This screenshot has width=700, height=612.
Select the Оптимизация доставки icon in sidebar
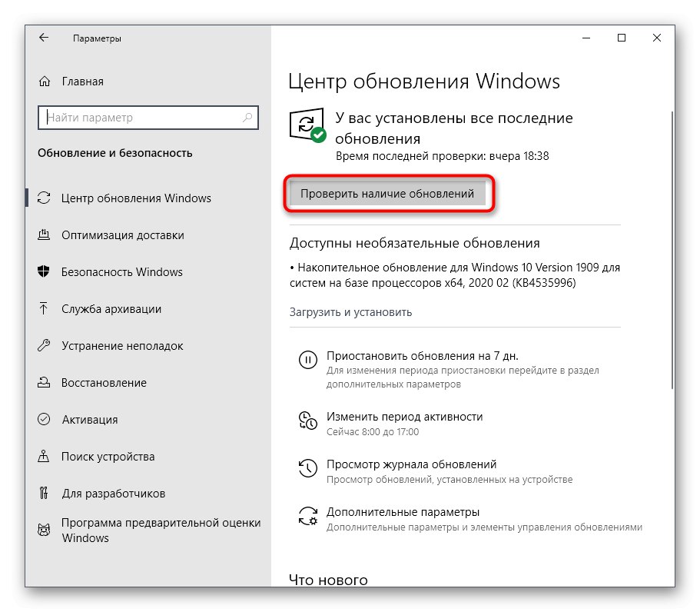pos(46,235)
